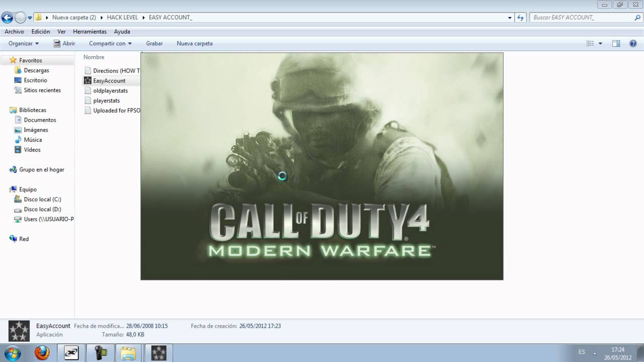Open Firefox from the taskbar

42,353
